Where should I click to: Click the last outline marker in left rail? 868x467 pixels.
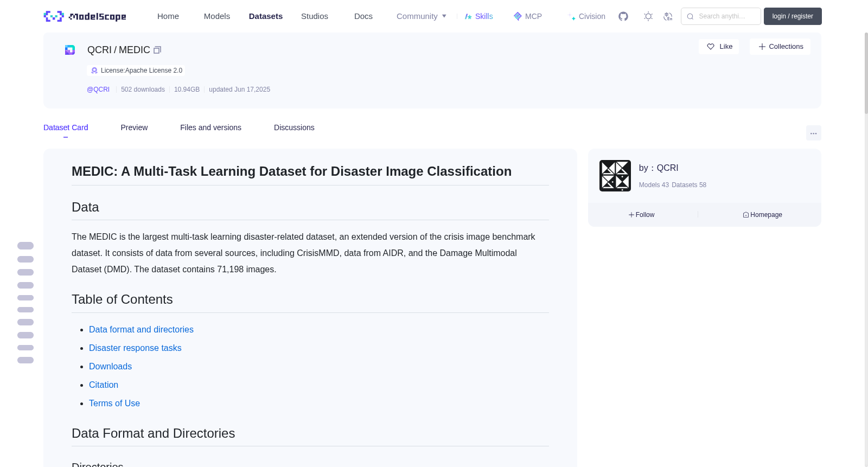(x=25, y=360)
